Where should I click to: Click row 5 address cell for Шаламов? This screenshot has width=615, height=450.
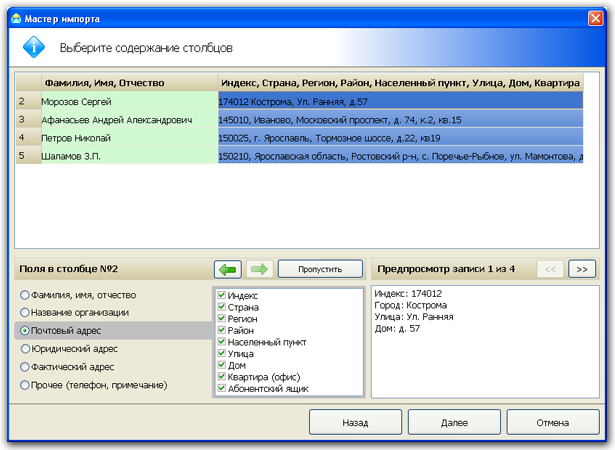pos(400,156)
